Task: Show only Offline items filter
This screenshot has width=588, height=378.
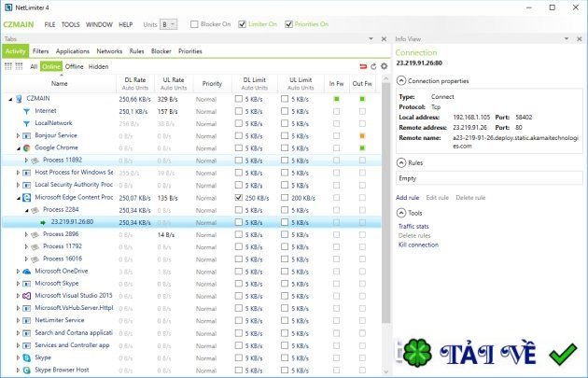Action: click(x=74, y=66)
